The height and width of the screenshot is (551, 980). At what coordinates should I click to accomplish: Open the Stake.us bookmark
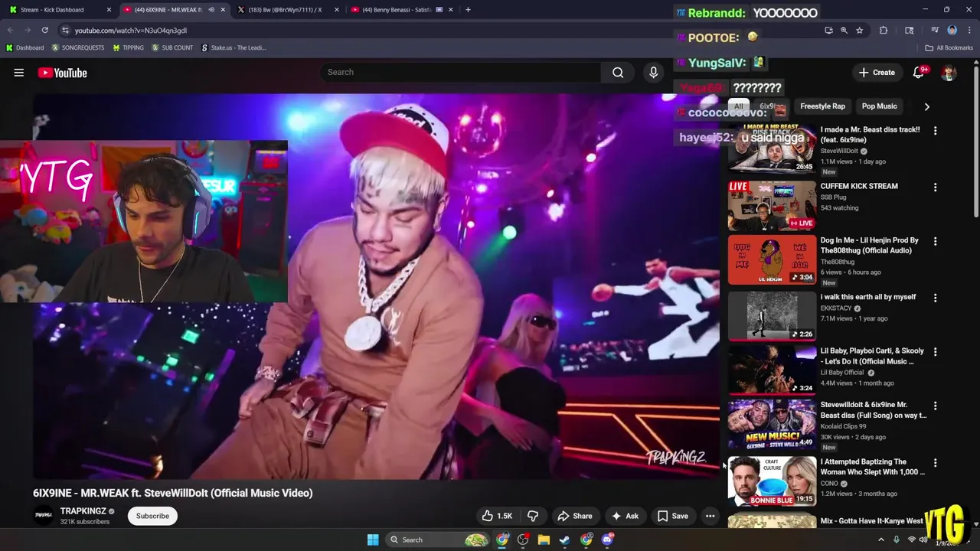coord(234,47)
